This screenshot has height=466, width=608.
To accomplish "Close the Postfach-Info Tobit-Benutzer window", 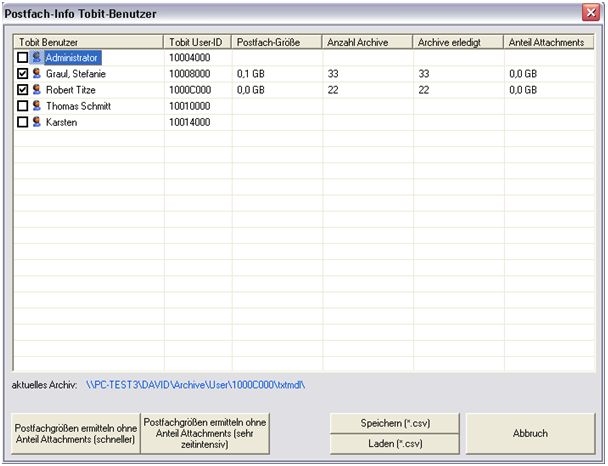I will (x=591, y=13).
